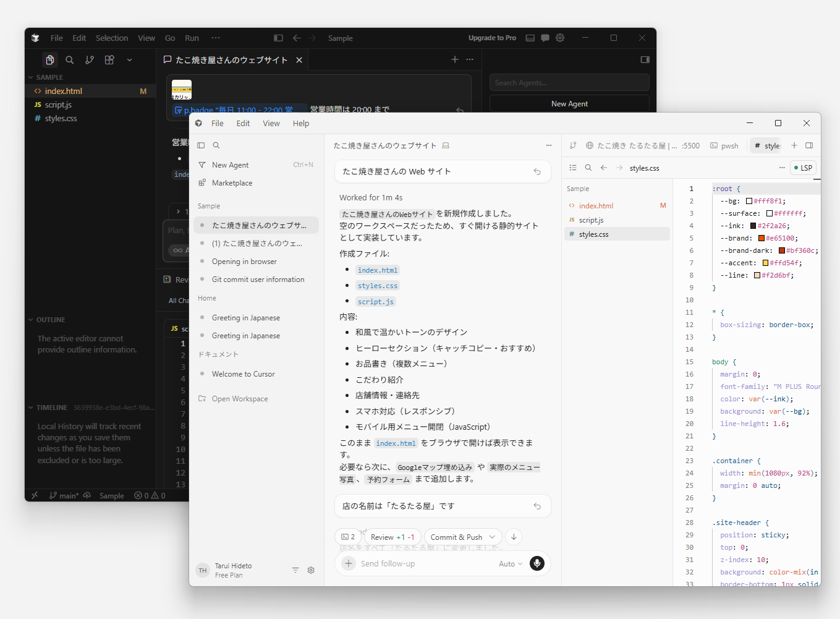Toggle the primary sidebar panel icon
This screenshot has width=840, height=619.
(200, 145)
